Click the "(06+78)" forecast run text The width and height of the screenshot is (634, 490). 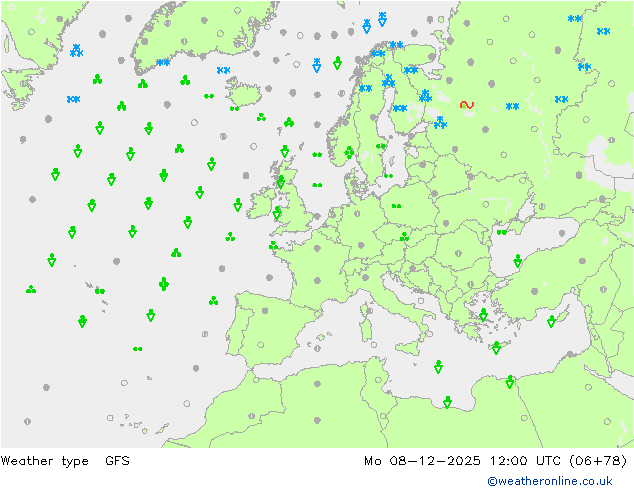tap(598, 460)
